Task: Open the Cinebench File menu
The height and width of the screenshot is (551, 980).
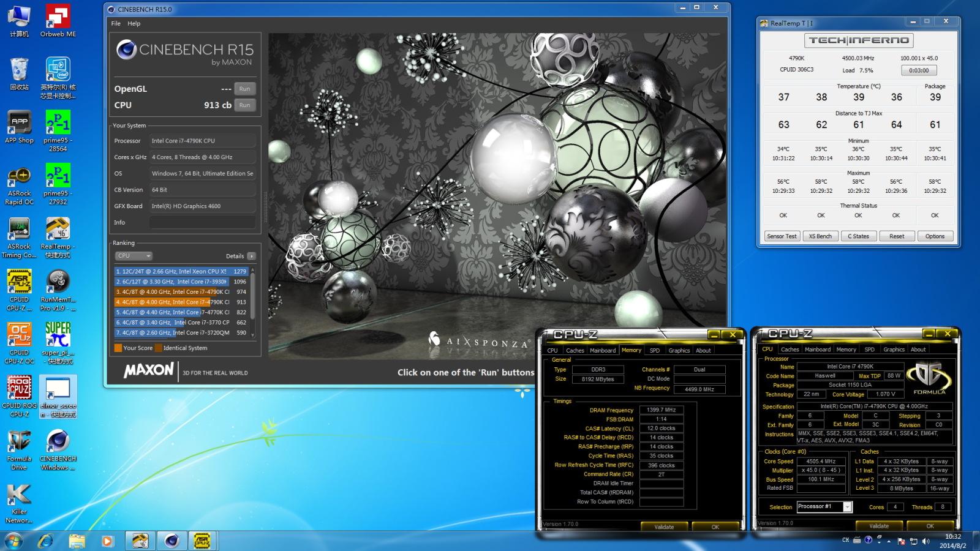Action: [x=116, y=23]
